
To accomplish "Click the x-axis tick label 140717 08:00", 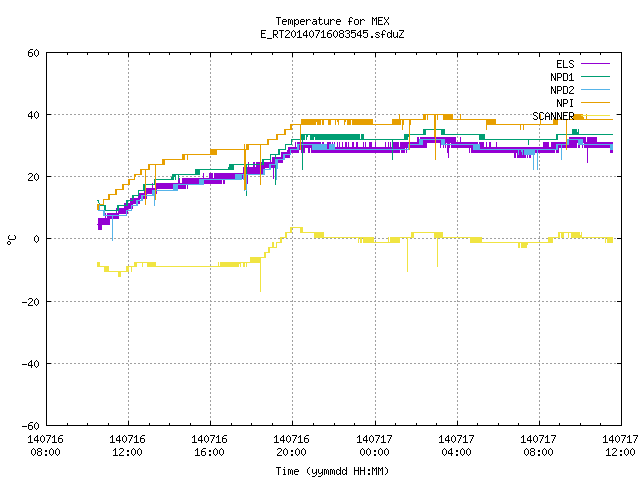I will point(538,446).
